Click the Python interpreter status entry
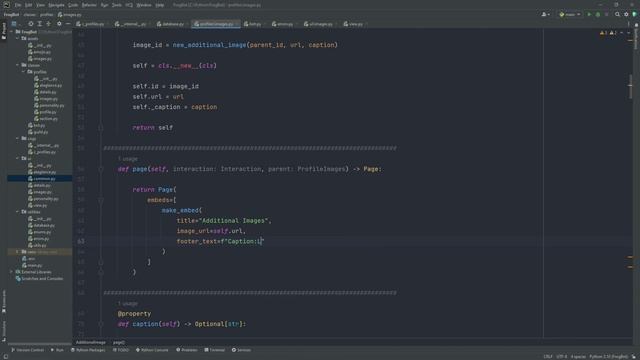The width and height of the screenshot is (640, 360). 608,357
